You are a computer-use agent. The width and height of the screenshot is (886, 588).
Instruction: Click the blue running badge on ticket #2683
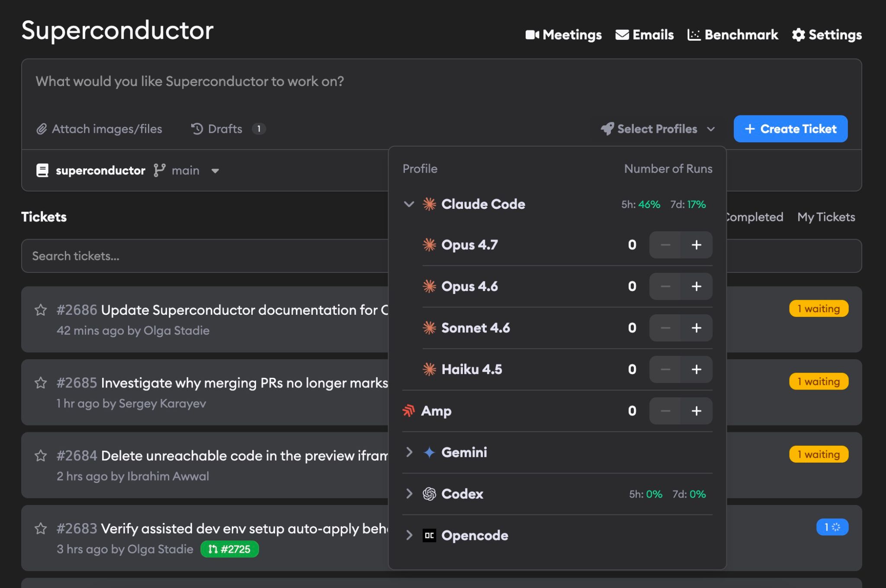[832, 527]
